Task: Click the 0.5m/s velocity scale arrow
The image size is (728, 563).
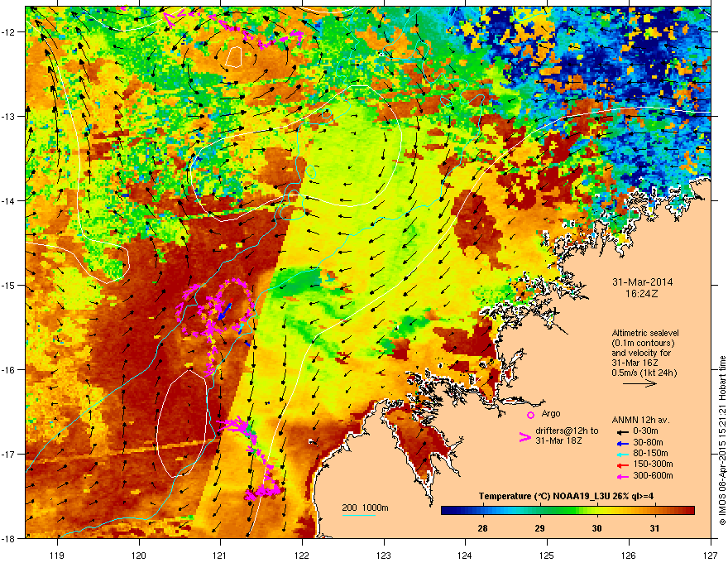Action: point(639,383)
